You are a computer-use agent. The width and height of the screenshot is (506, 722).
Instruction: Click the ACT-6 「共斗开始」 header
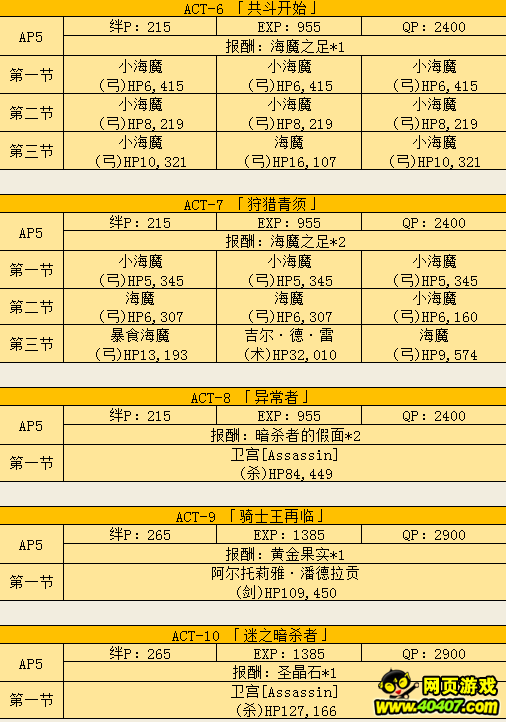253,8
